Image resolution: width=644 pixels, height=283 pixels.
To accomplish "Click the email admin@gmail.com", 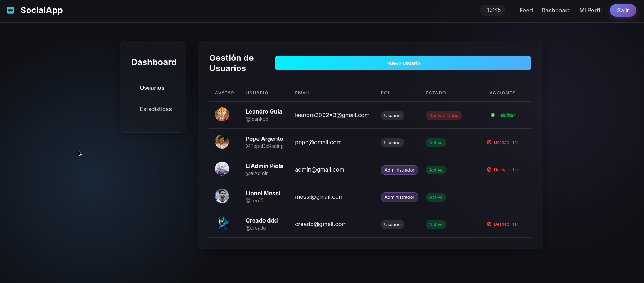I will click(320, 169).
